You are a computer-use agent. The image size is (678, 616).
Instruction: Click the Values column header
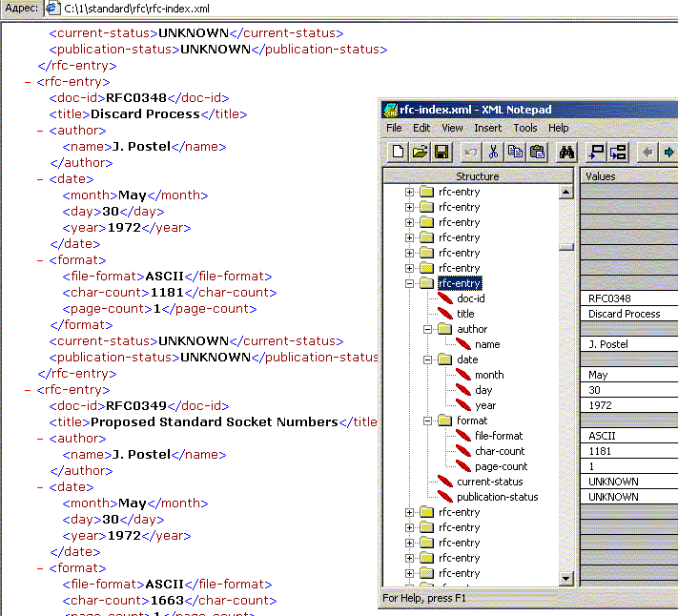(x=629, y=176)
